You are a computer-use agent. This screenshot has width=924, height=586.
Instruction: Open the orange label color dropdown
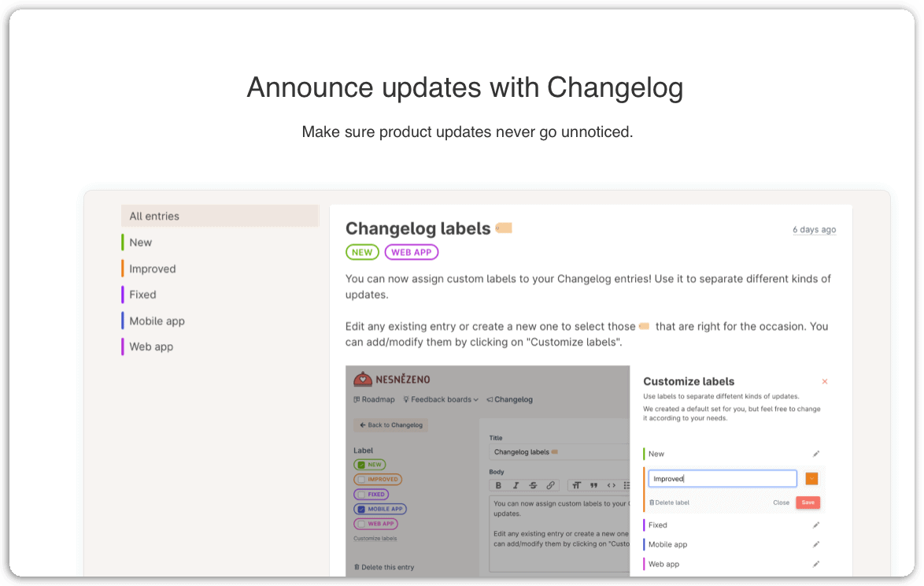811,479
